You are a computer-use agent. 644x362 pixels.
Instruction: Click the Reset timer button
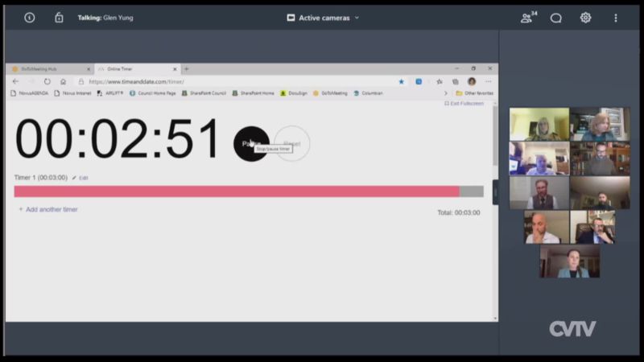[x=292, y=144]
